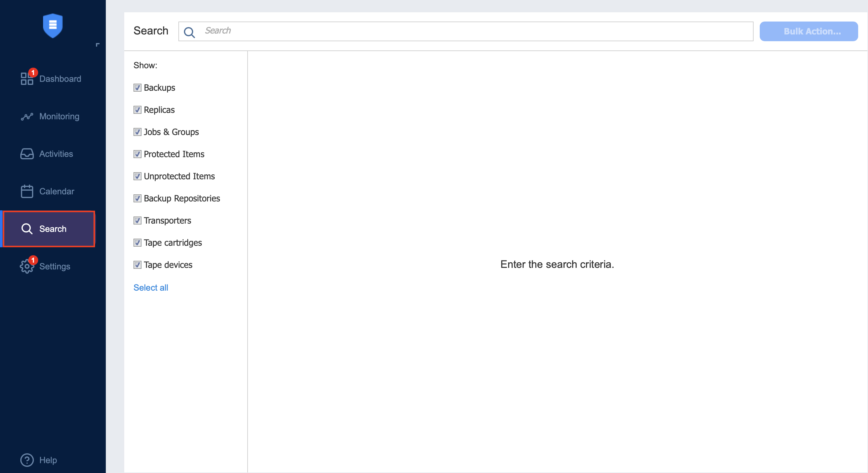
Task: Click the shield logo icon
Action: pos(53,26)
